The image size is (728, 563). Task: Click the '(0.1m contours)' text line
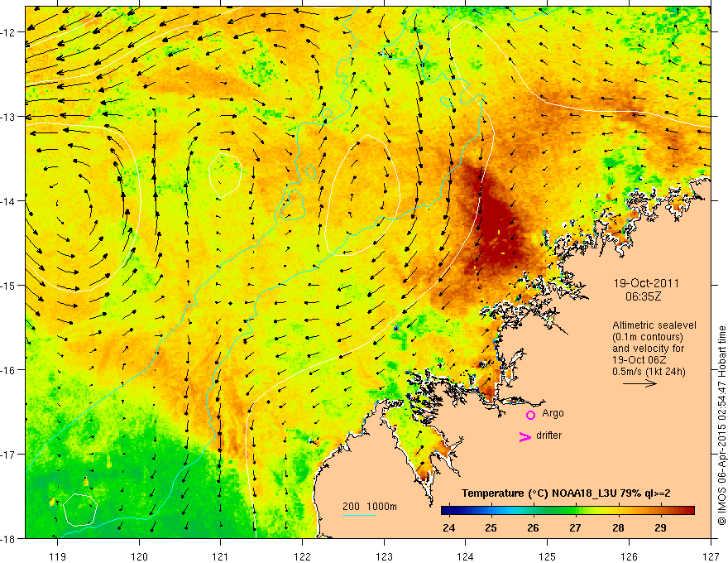tap(648, 337)
